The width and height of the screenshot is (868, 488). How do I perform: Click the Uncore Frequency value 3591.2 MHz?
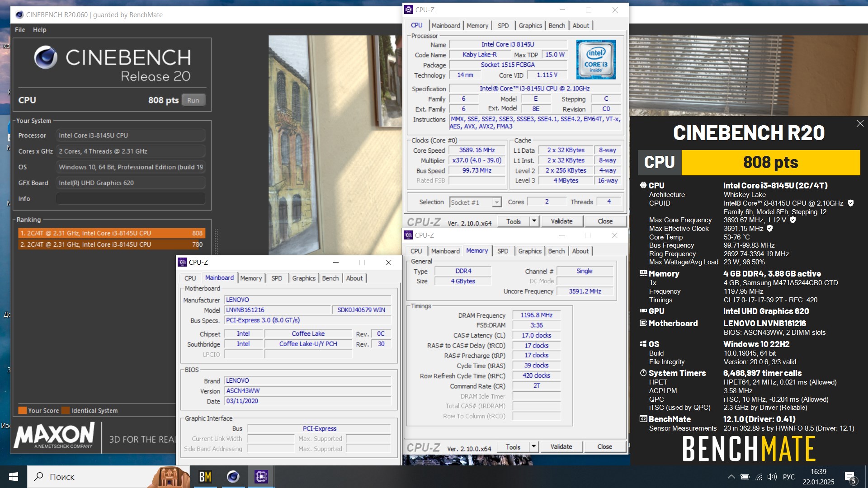585,291
